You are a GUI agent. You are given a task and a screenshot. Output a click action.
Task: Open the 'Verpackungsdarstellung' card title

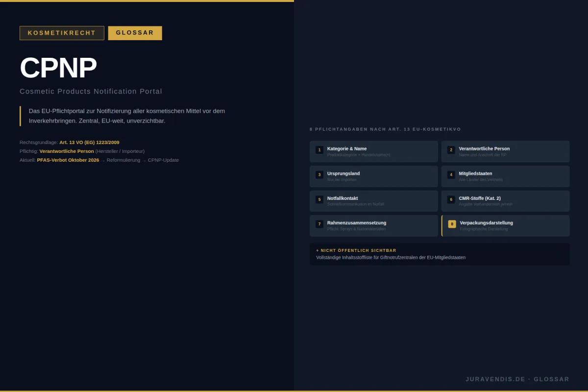pos(486,223)
